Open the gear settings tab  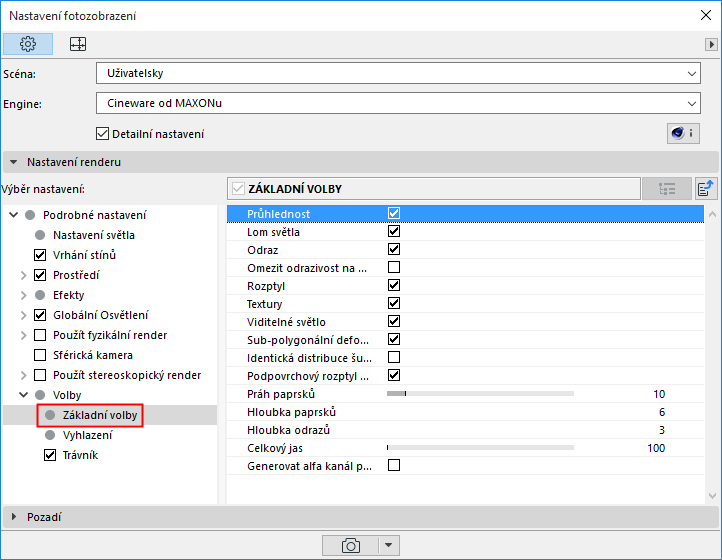point(28,44)
